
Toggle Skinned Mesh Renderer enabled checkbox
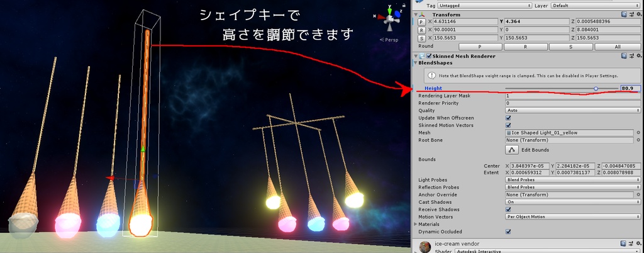pyautogui.click(x=429, y=56)
